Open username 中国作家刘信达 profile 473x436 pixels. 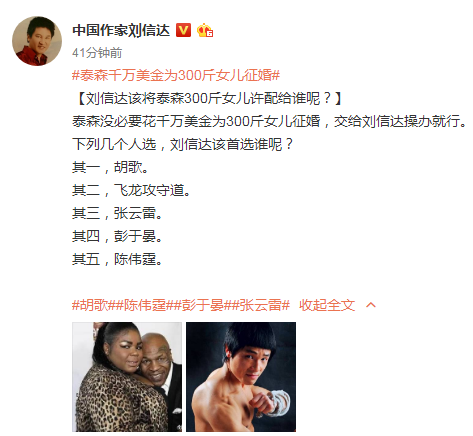tap(121, 30)
